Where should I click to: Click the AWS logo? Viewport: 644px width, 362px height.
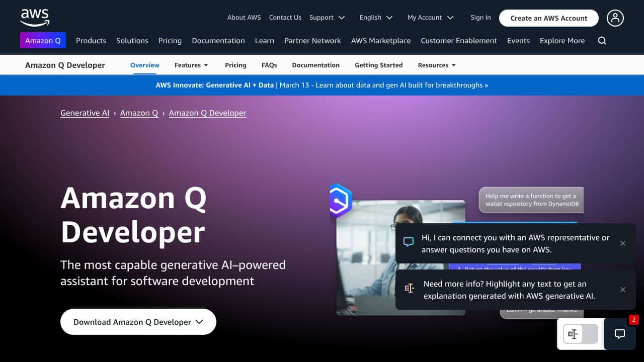click(x=35, y=17)
